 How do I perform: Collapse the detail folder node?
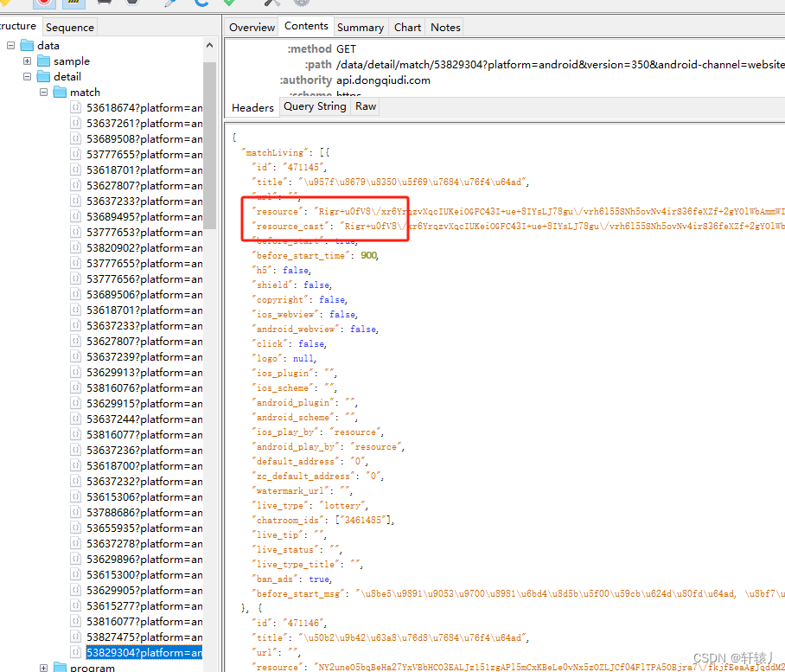pyautogui.click(x=27, y=77)
